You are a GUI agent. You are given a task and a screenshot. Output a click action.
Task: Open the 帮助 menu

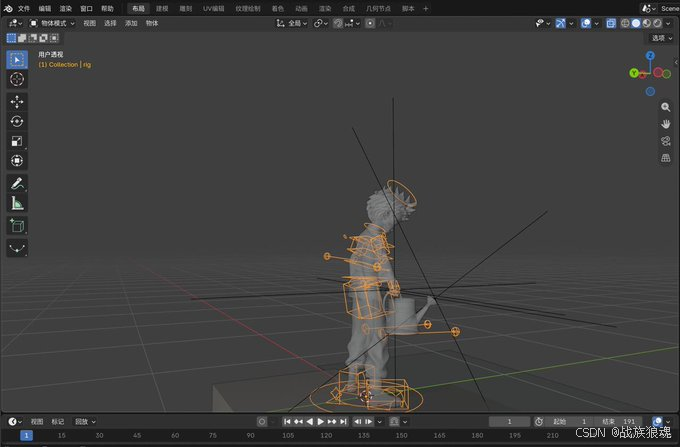[107, 9]
